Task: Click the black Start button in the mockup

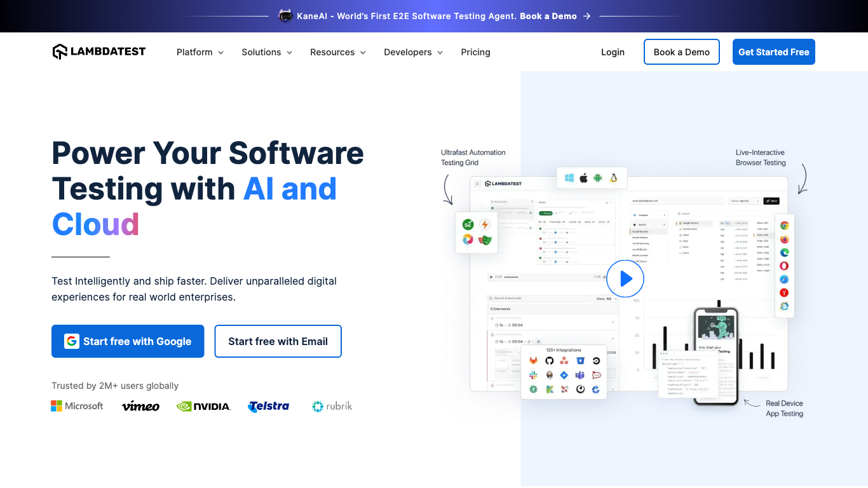Action: click(x=771, y=201)
